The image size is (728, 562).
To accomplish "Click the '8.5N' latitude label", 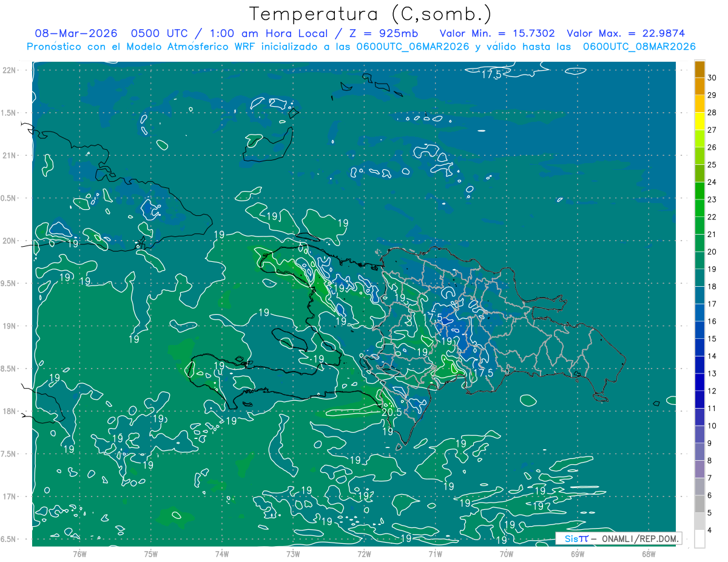I will [x=8, y=369].
